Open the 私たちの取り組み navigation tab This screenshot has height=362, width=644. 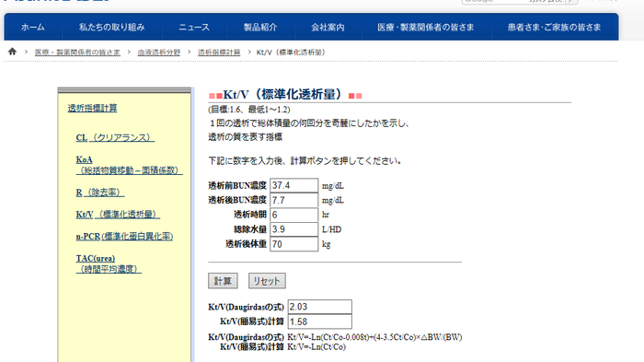point(112,27)
